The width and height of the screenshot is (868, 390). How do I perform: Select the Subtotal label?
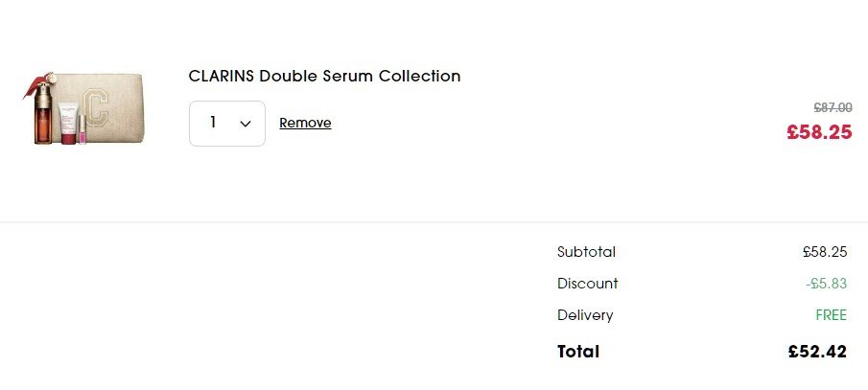pyautogui.click(x=586, y=252)
